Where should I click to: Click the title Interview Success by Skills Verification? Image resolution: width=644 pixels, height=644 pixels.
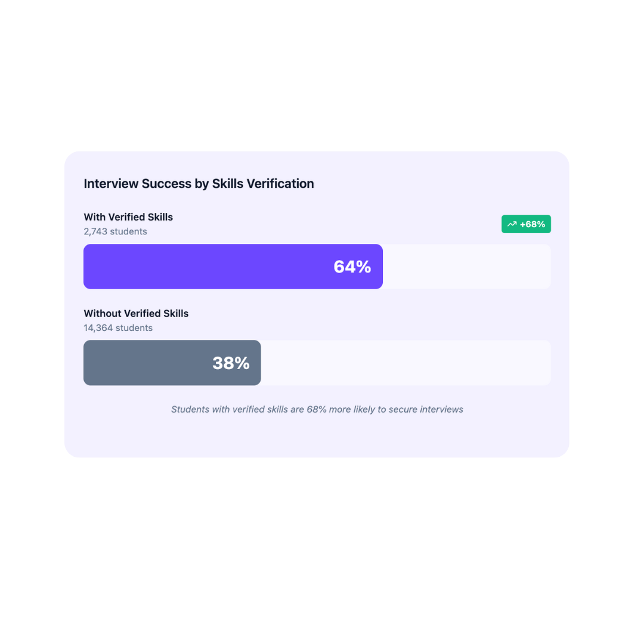199,184
